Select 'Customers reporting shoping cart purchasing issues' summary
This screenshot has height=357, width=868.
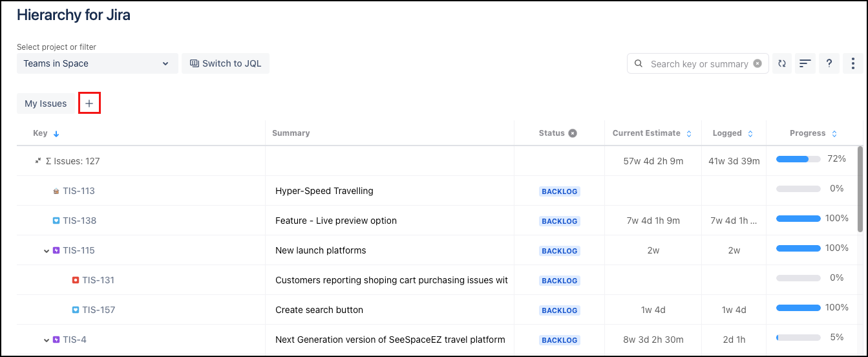tap(392, 280)
